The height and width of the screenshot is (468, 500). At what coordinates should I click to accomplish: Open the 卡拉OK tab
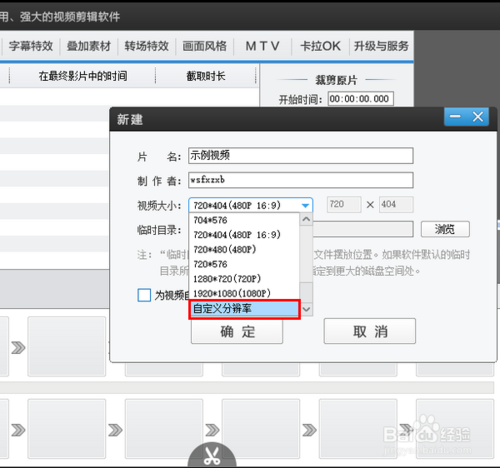click(x=320, y=46)
